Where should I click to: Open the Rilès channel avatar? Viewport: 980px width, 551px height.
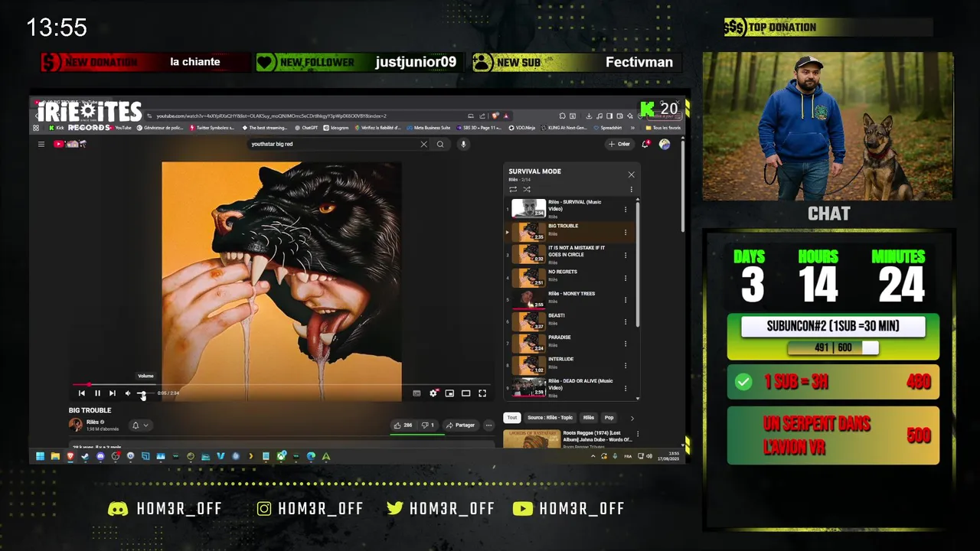click(76, 425)
